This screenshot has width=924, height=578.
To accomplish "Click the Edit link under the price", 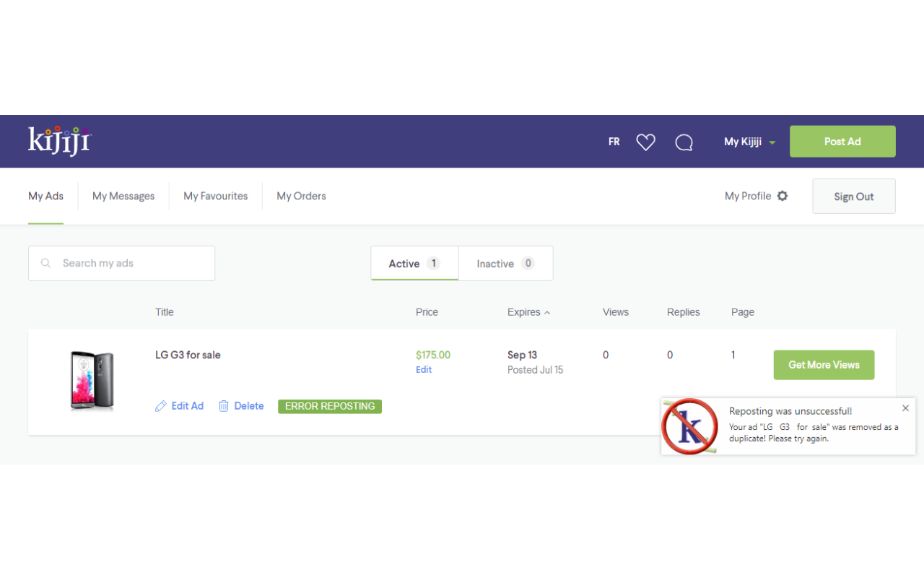I will (424, 370).
